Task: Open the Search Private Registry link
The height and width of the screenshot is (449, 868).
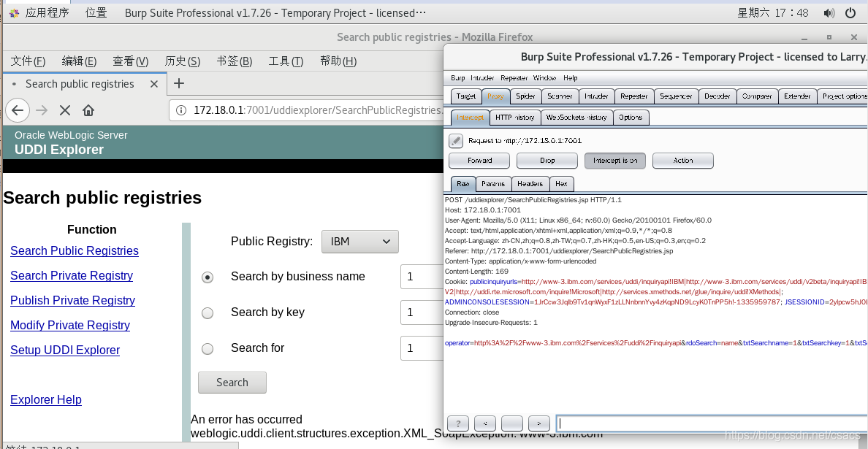Action: pyautogui.click(x=72, y=275)
